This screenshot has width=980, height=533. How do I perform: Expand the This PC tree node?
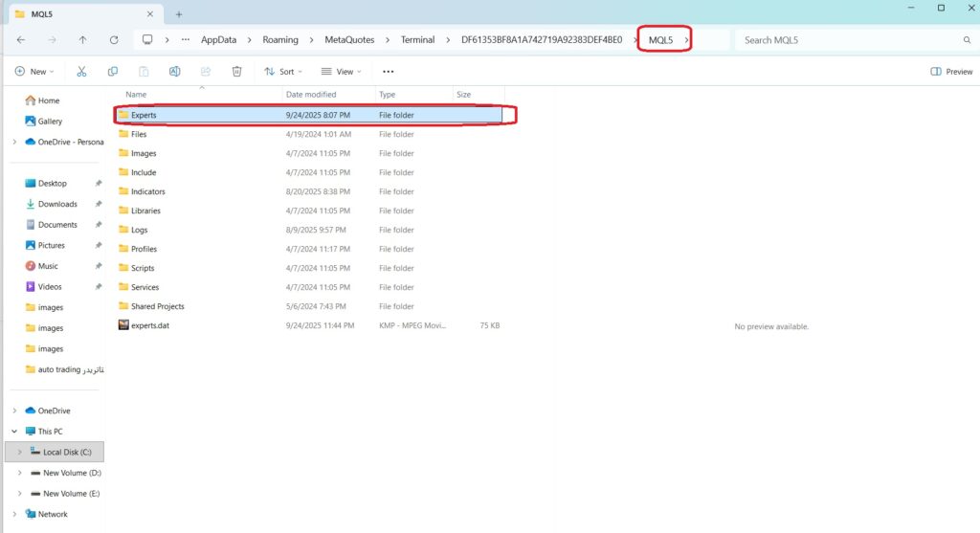tap(14, 432)
